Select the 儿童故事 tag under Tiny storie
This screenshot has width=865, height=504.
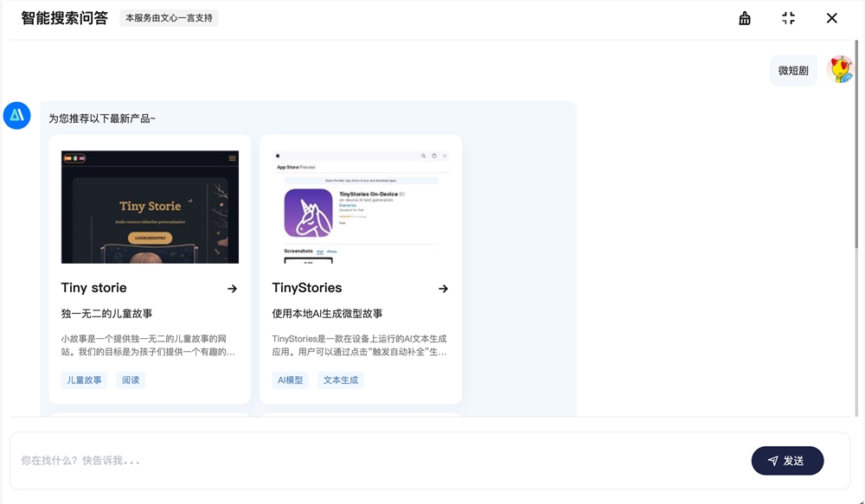(x=83, y=380)
